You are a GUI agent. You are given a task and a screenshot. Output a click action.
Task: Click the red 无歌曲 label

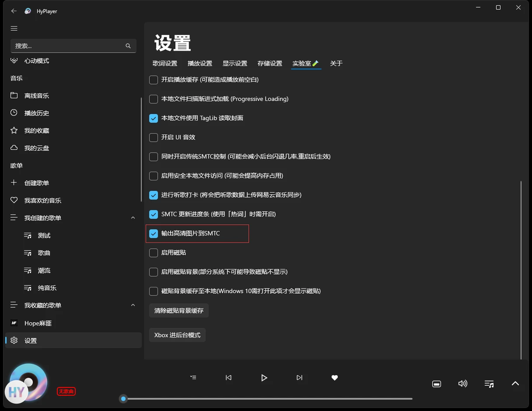66,391
